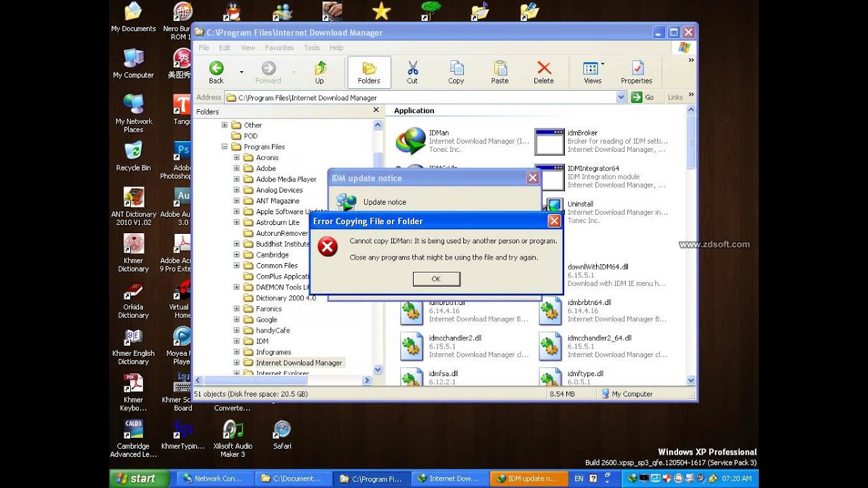Image resolution: width=868 pixels, height=488 pixels.
Task: Open Xilisoft Audio Maker 3 shortcut
Action: (233, 439)
